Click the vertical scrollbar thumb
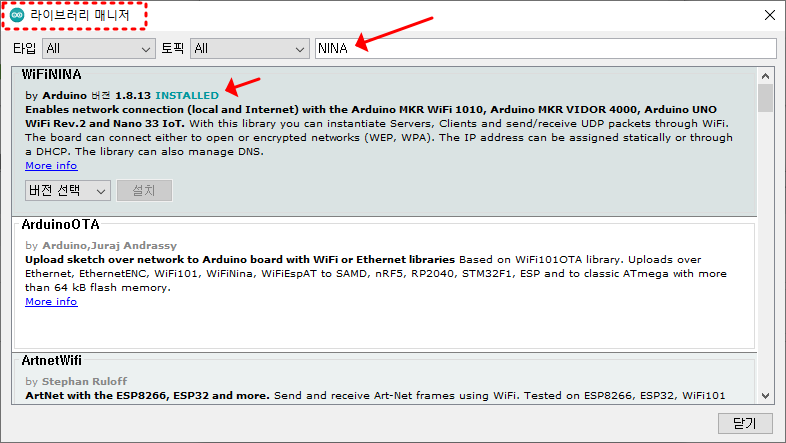Viewport: 786px width, 443px height. [x=765, y=98]
